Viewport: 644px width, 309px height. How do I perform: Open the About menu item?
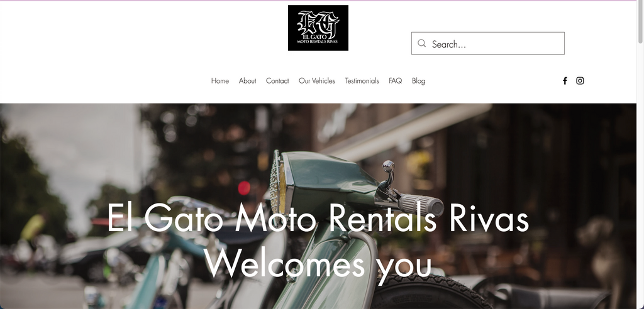coord(247,81)
